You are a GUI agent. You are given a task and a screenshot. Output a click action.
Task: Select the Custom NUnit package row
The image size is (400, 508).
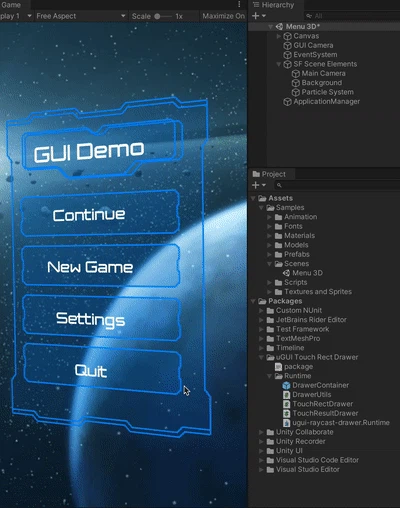(x=324, y=311)
